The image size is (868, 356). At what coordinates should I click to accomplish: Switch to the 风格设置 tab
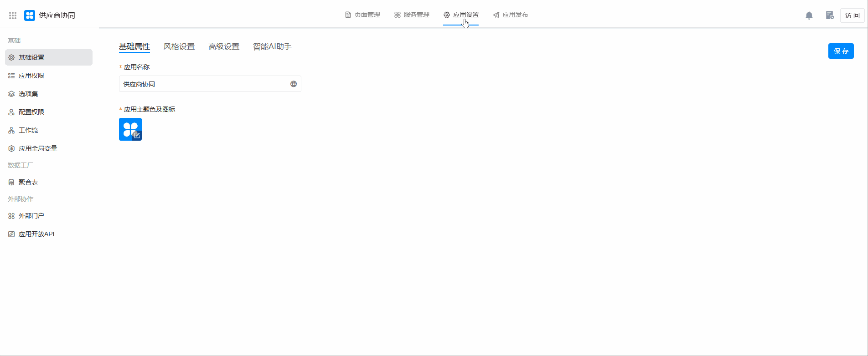[x=179, y=46]
